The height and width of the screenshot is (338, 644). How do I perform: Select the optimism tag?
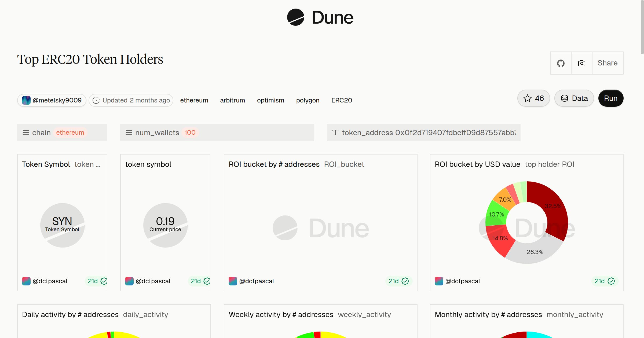click(270, 100)
